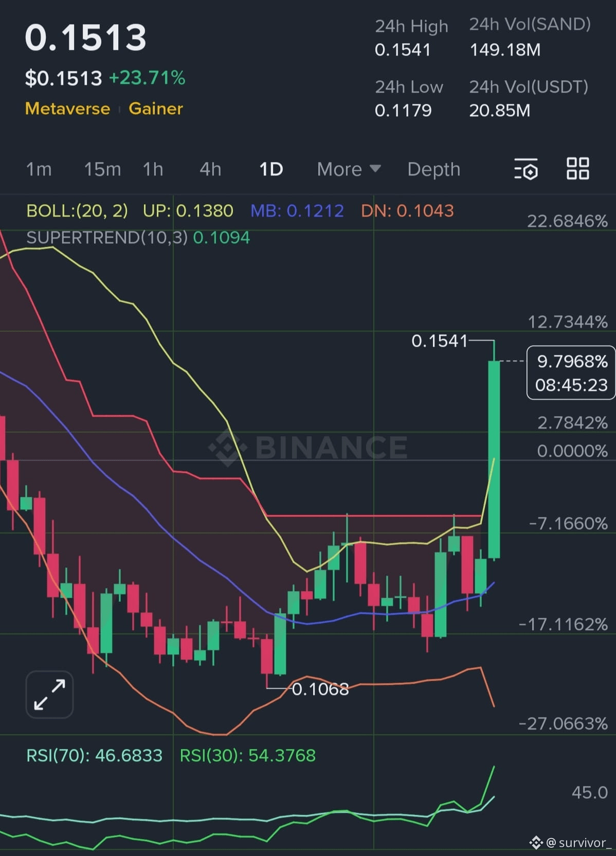Tap the RSI(70): 46.6833 label
The image size is (616, 856).
pyautogui.click(x=94, y=755)
